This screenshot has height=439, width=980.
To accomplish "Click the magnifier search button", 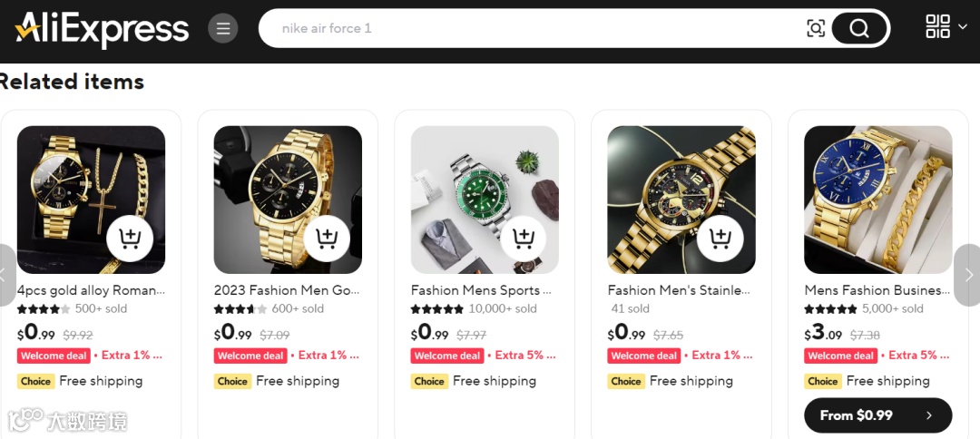I will pyautogui.click(x=858, y=28).
